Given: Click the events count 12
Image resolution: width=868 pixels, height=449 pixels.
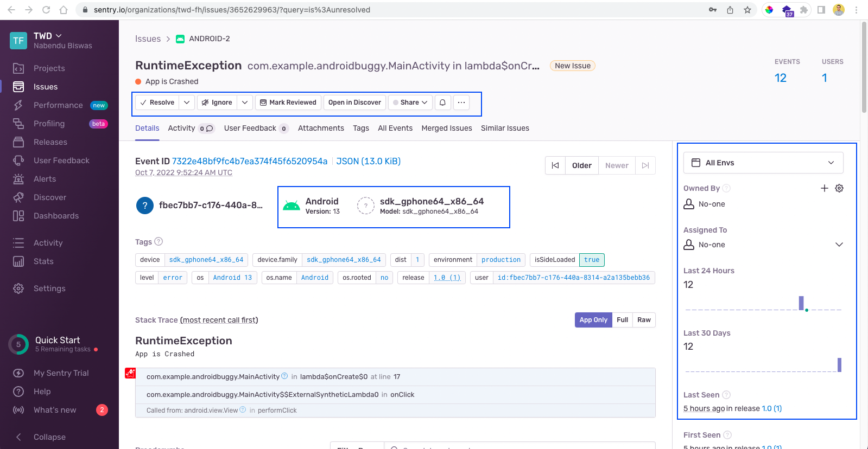Looking at the screenshot, I should click(781, 78).
